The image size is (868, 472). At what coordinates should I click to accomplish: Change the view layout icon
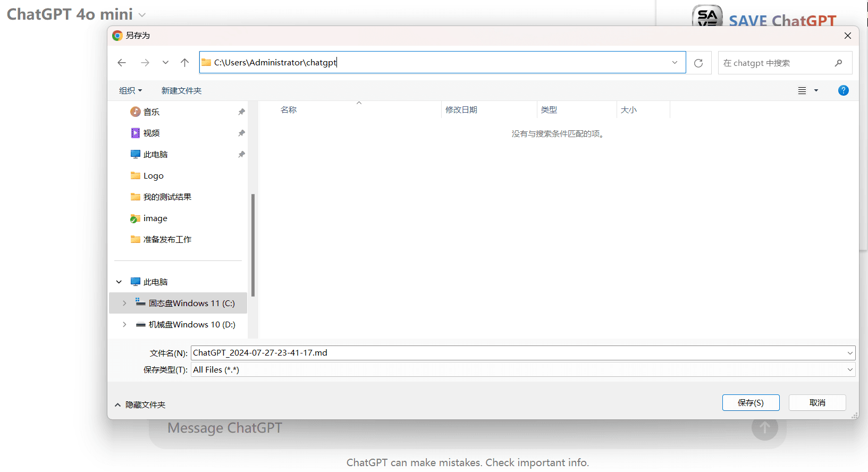pyautogui.click(x=802, y=90)
